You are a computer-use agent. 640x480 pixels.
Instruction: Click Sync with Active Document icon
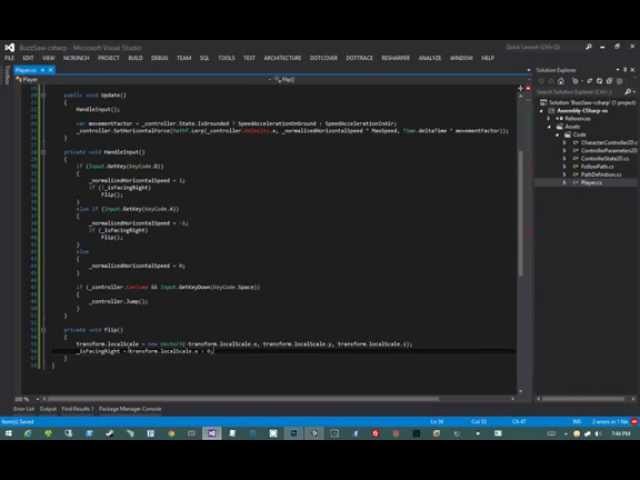[x=589, y=81]
